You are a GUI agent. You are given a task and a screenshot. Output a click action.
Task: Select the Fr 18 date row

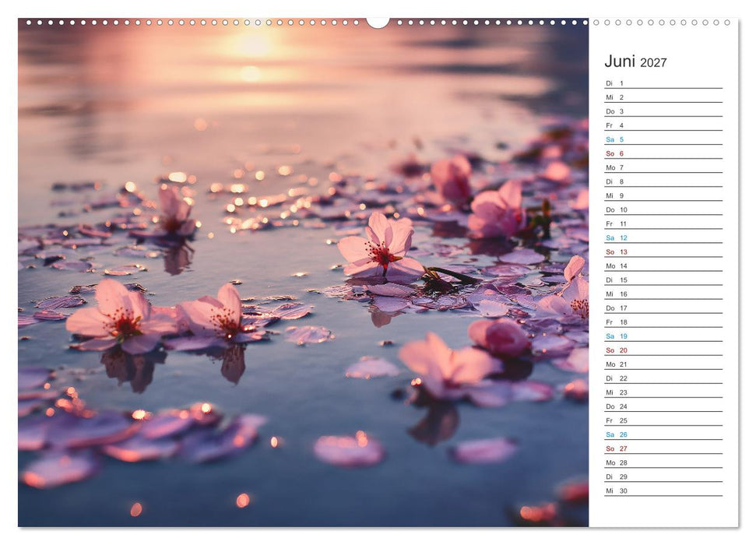663,322
